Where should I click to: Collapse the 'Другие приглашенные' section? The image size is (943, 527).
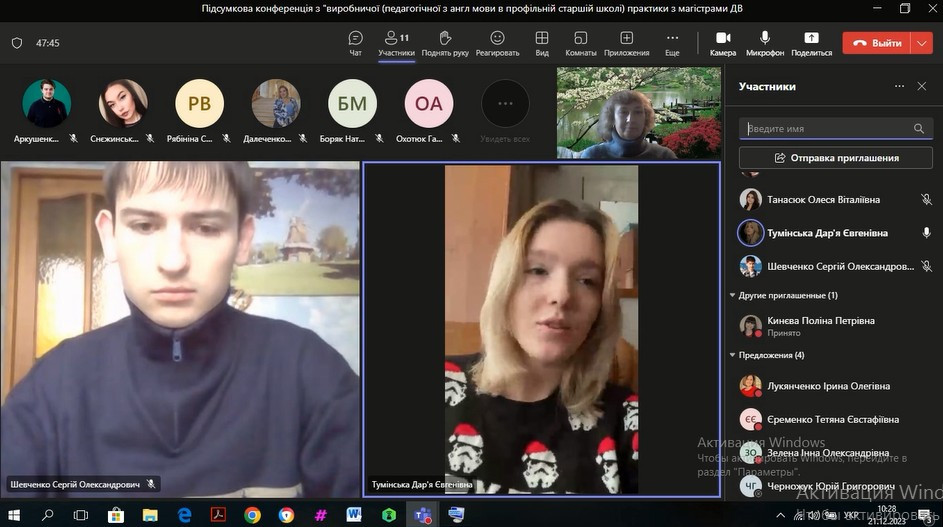(x=732, y=296)
